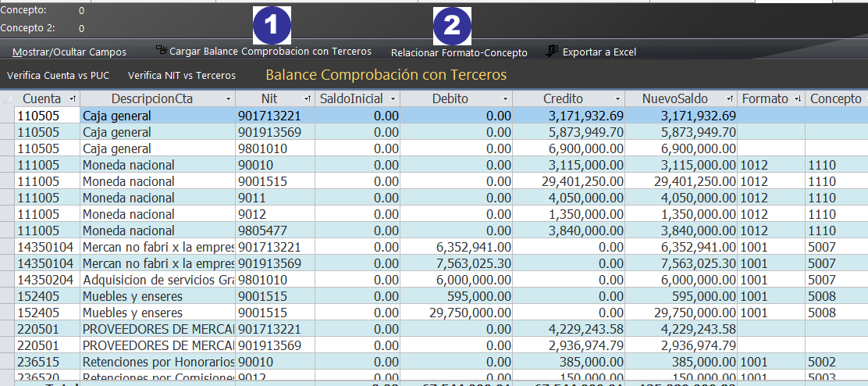
Task: Select the first row selector for Caja general
Action: [7, 116]
